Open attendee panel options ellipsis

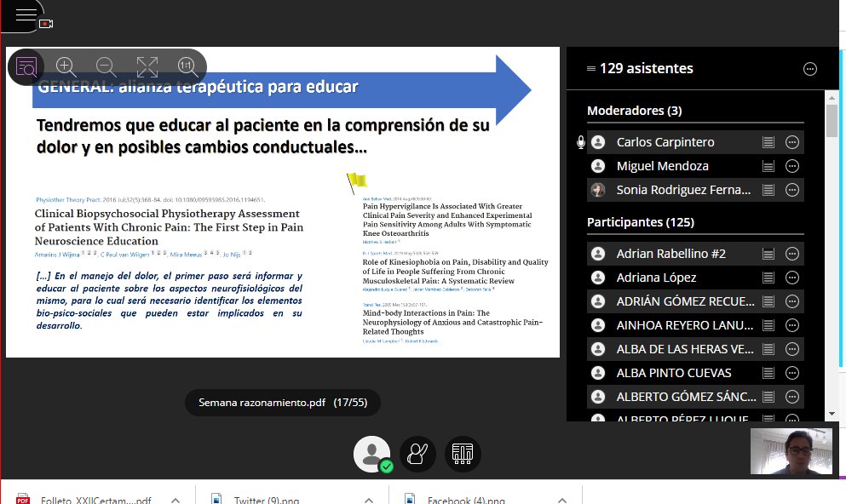click(810, 69)
